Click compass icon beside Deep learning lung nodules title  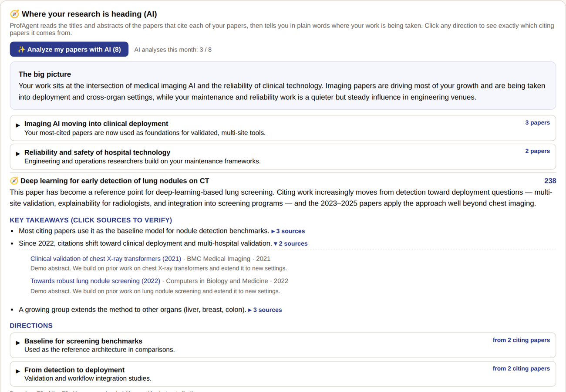click(x=14, y=181)
